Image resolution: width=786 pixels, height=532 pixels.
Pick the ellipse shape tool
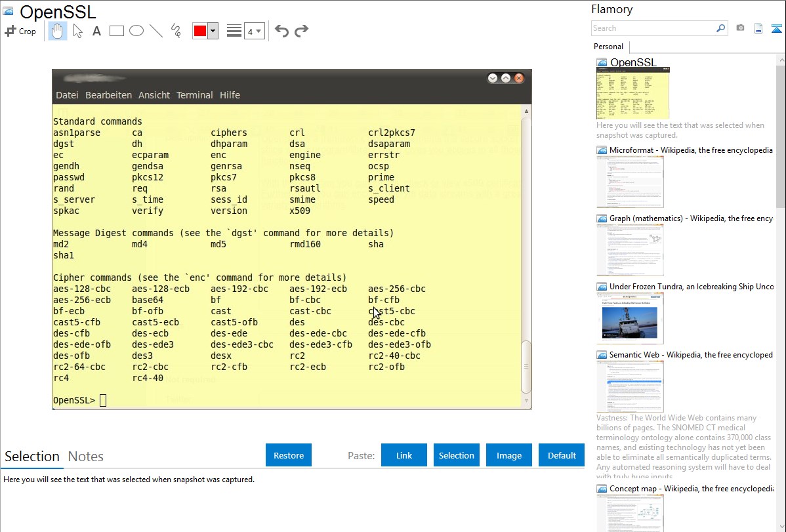136,31
